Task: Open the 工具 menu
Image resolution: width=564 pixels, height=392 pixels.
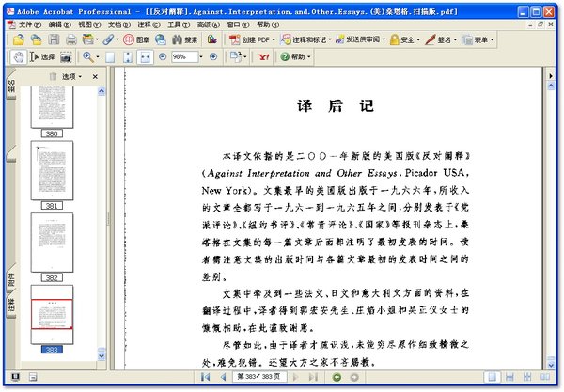Action: coord(179,24)
